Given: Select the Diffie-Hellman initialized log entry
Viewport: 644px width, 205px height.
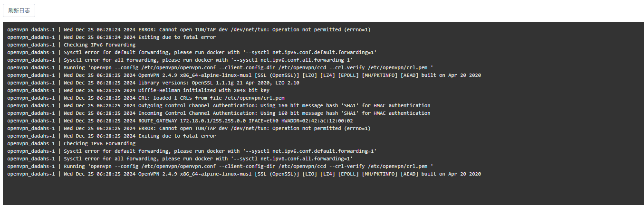Looking at the screenshot, I should click(138, 90).
